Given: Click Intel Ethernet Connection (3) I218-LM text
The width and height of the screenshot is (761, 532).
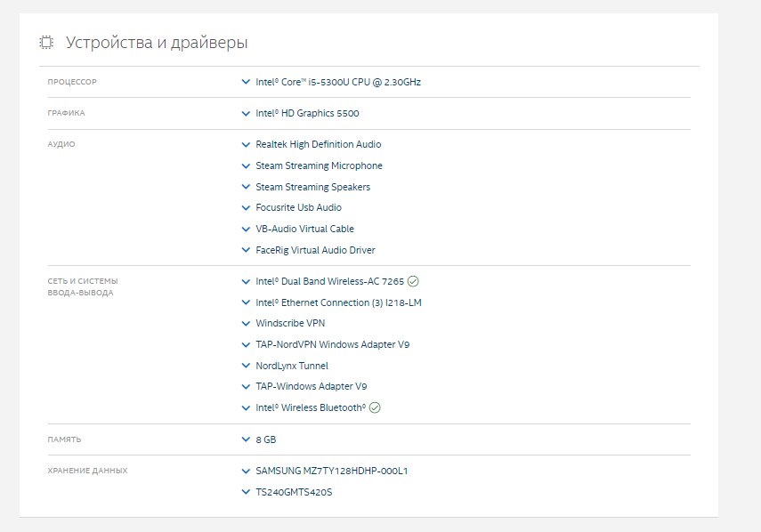Looking at the screenshot, I should pyautogui.click(x=339, y=302).
